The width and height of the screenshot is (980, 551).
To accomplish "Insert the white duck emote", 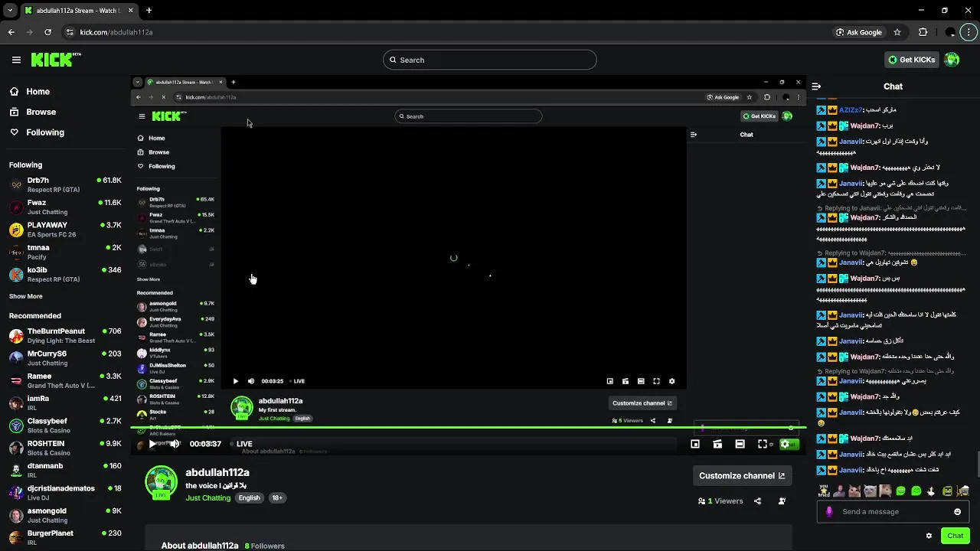I will pos(931,491).
